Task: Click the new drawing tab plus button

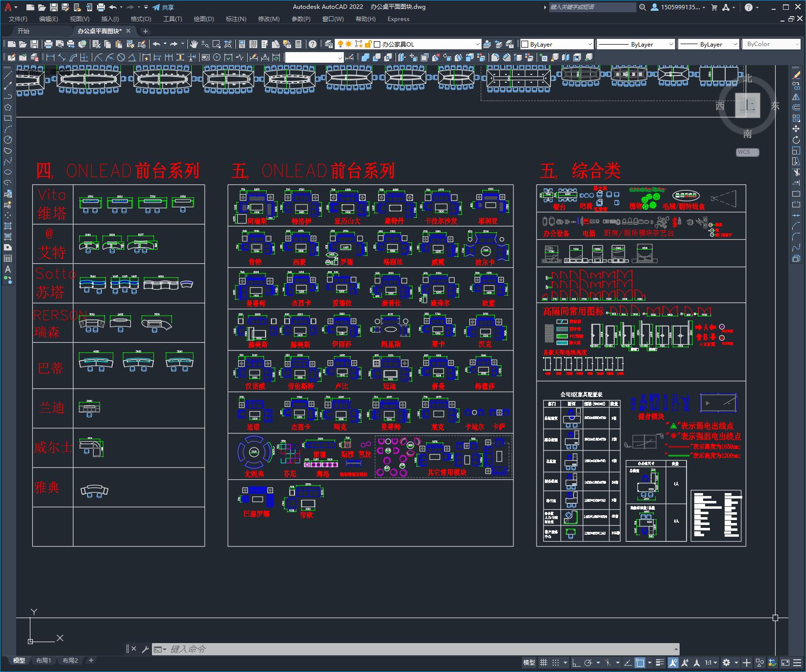Action: (145, 31)
